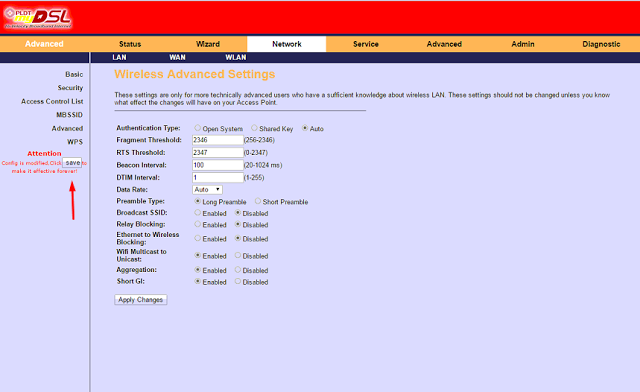Enable Broadcast SSID
This screenshot has width=640, height=392.
tap(198, 213)
